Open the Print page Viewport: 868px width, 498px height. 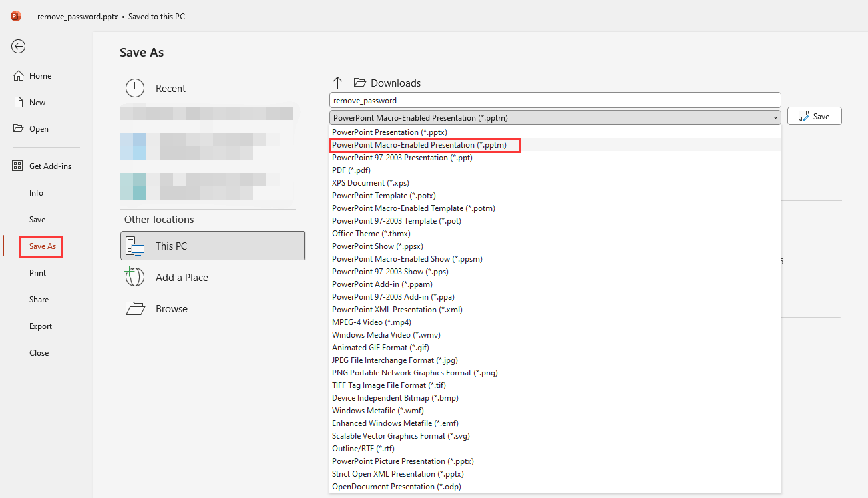(38, 272)
